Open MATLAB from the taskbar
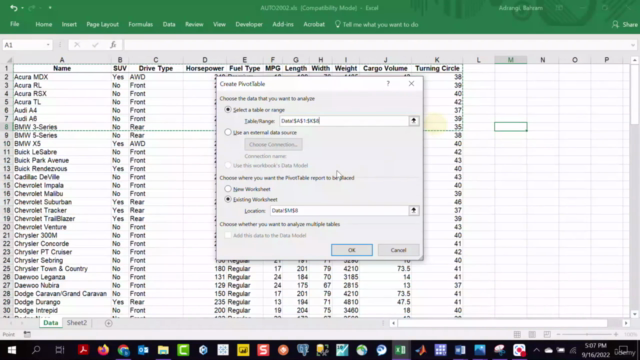Screen dimensions: 640x360 tap(420, 350)
